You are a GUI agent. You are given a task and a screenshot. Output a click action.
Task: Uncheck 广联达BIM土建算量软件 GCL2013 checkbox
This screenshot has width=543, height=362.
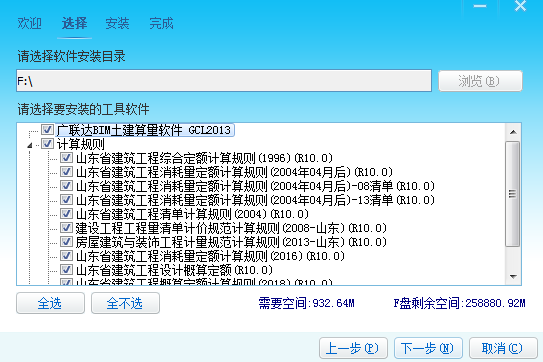[x=47, y=130]
